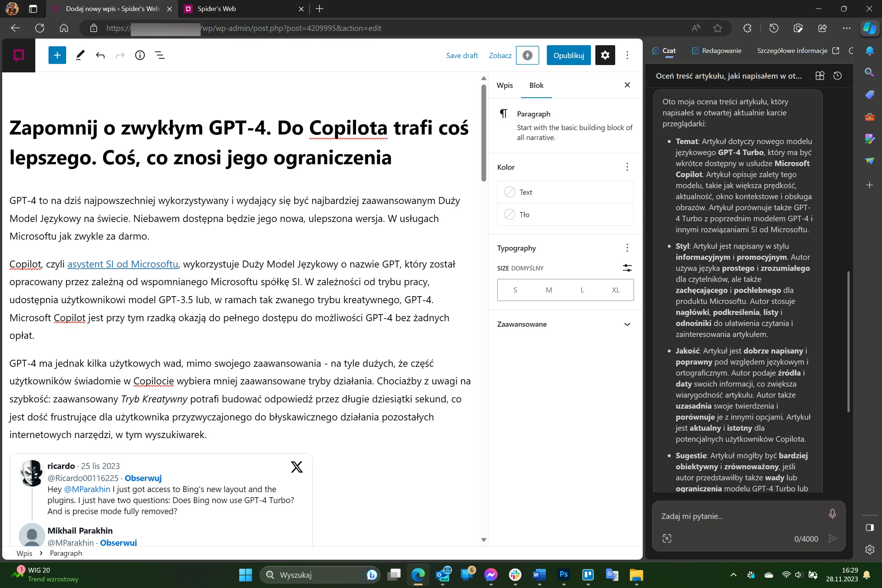Select font size S
Image resolution: width=882 pixels, height=588 pixels.
coord(515,290)
